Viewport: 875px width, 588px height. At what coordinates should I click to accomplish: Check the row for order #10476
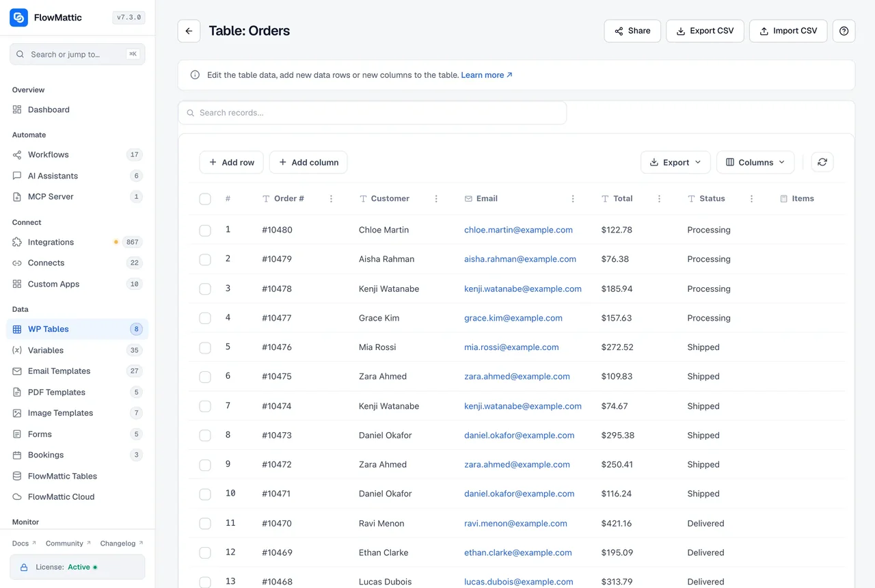pyautogui.click(x=205, y=347)
